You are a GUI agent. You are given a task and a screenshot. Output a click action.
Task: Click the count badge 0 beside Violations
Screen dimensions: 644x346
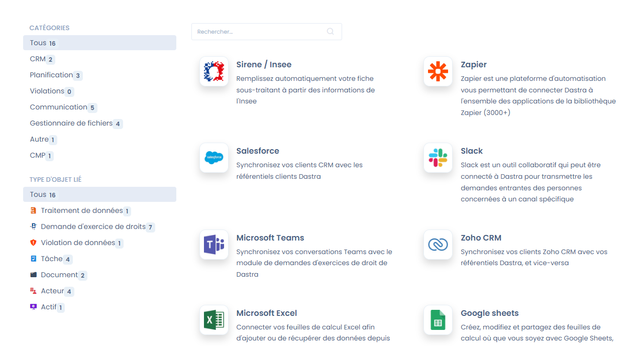tap(69, 91)
